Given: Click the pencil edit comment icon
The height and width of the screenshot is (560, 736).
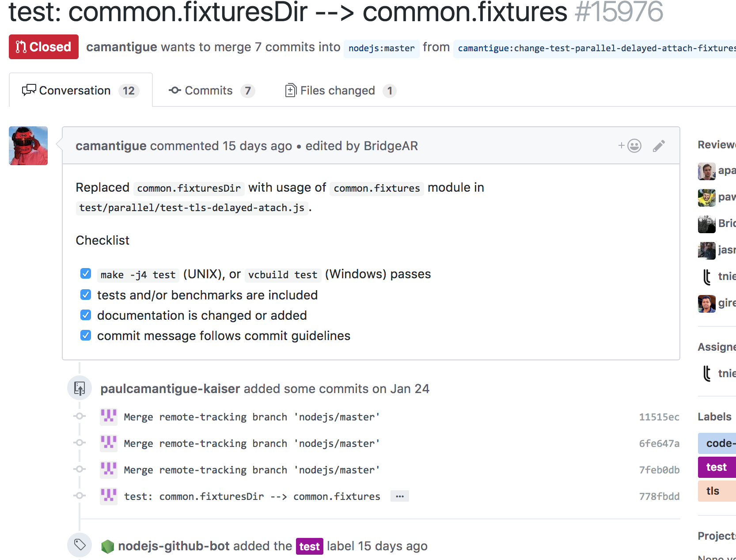Looking at the screenshot, I should click(x=659, y=146).
